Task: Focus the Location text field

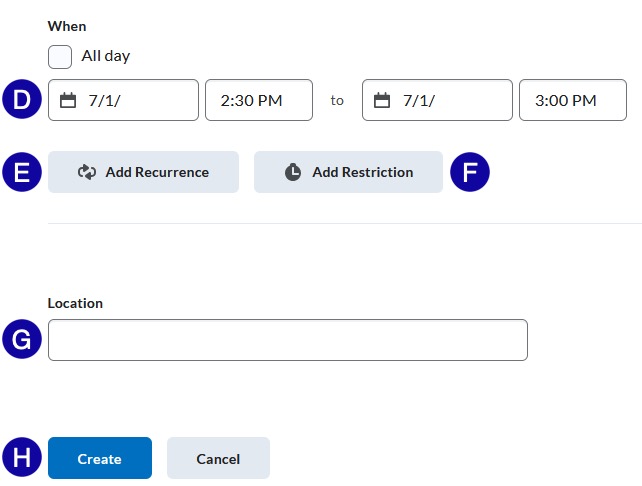Action: (288, 340)
